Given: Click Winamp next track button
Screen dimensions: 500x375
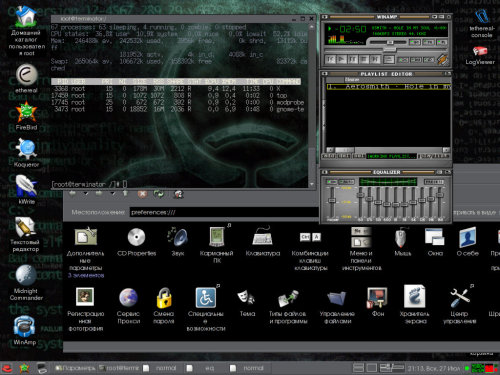Looking at the screenshot, I should [x=375, y=59].
